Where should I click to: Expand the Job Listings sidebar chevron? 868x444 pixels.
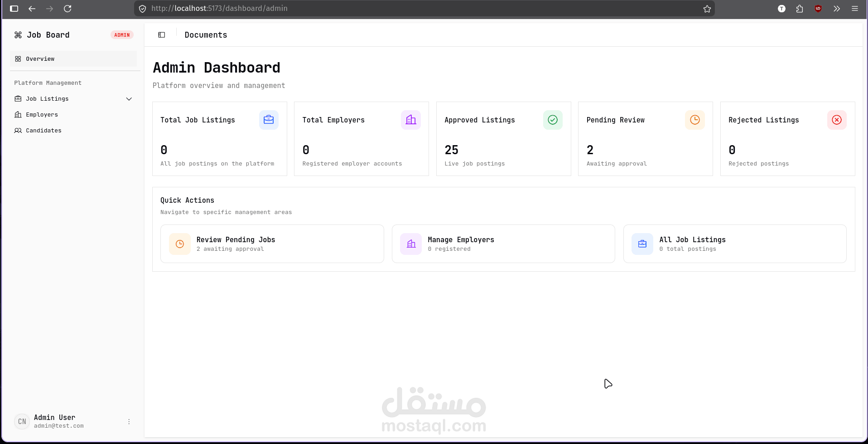point(129,99)
